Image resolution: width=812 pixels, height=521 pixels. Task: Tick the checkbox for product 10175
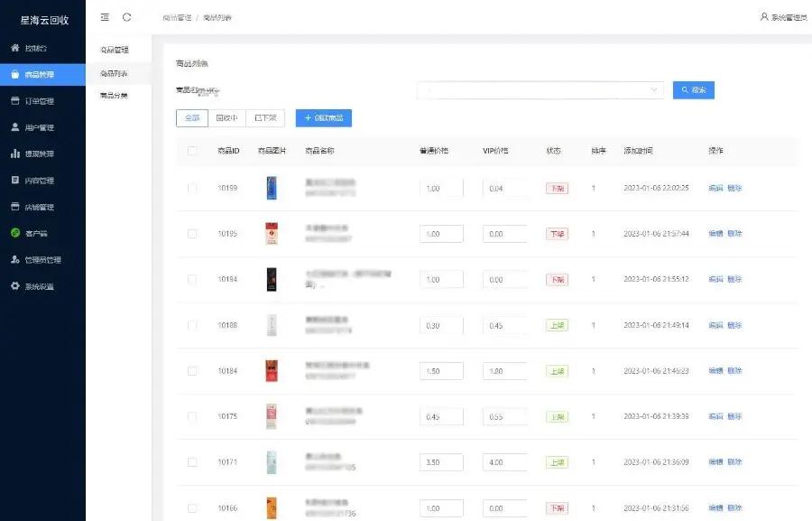(x=192, y=417)
